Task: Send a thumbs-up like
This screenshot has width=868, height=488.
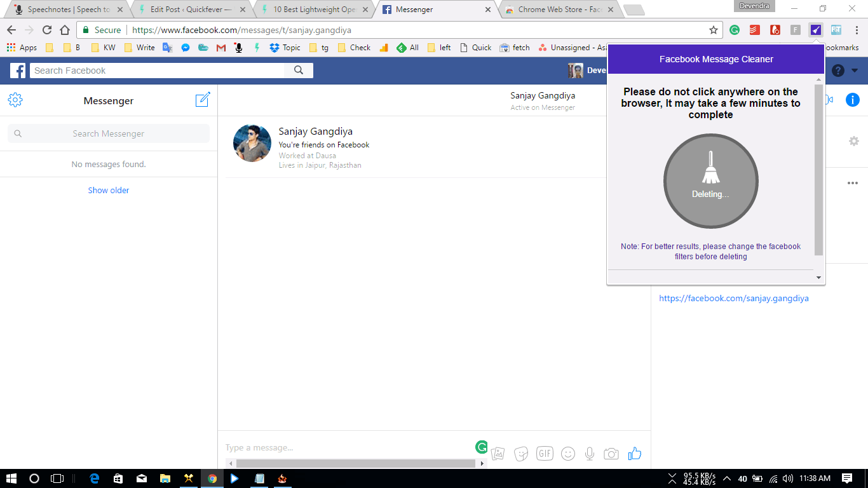Action: coord(634,453)
